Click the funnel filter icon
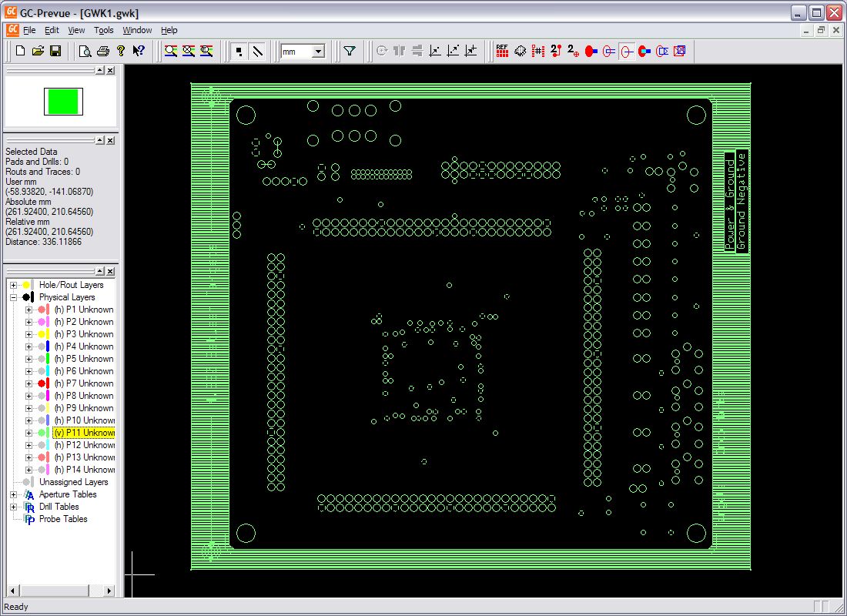The width and height of the screenshot is (847, 616). tap(350, 51)
